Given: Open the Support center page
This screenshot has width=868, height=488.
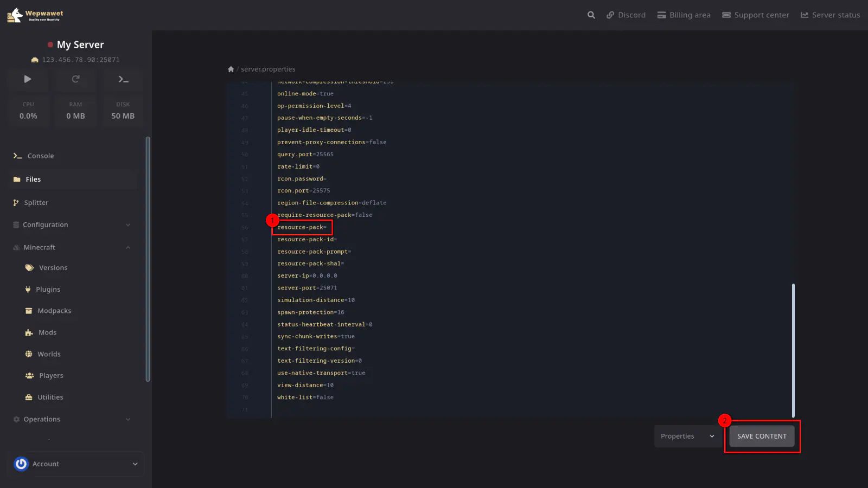Looking at the screenshot, I should 755,15.
